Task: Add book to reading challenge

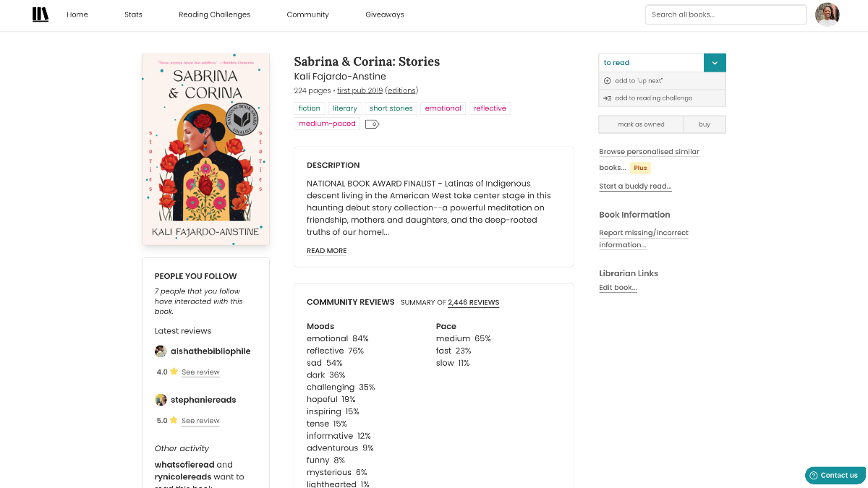Action: (x=662, y=98)
